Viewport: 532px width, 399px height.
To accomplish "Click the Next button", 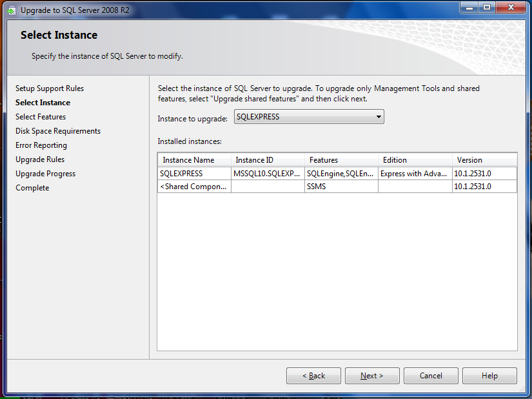I will point(372,376).
